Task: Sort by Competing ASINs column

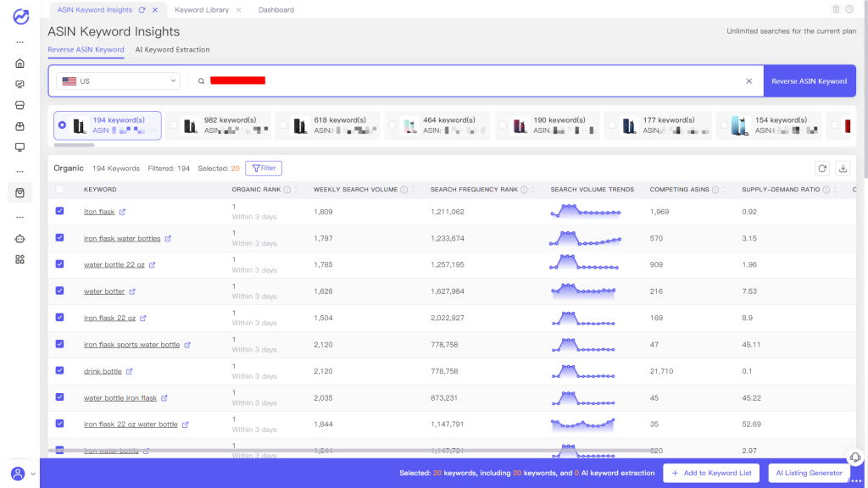Action: tap(726, 190)
